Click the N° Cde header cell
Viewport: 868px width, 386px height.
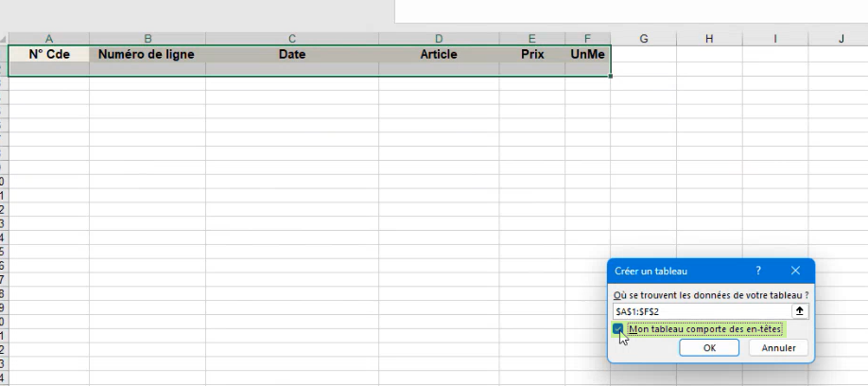click(x=49, y=55)
